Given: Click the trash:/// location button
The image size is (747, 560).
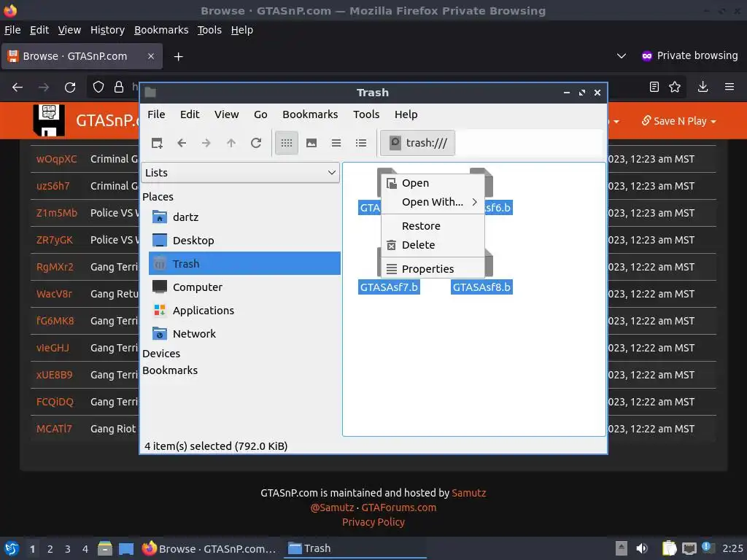Looking at the screenshot, I should point(418,143).
